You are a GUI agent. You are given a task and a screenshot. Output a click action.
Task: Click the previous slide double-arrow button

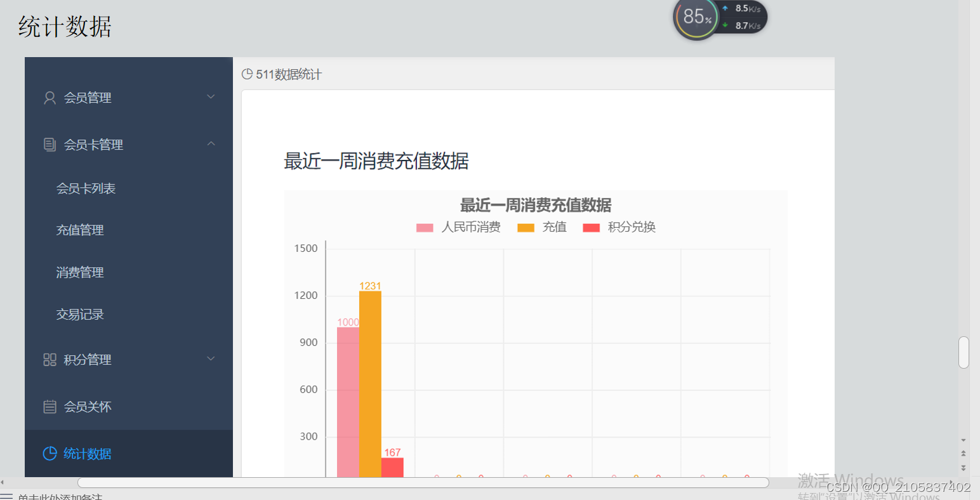[963, 454]
